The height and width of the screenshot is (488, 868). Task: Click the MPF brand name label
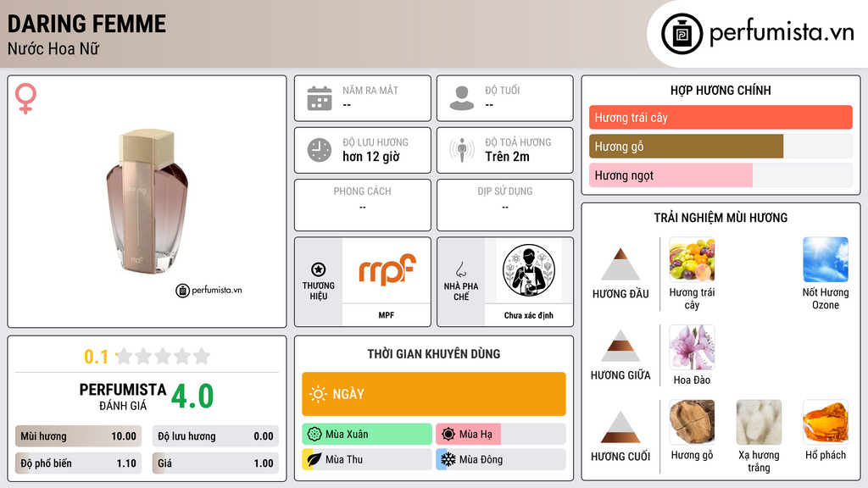(387, 315)
